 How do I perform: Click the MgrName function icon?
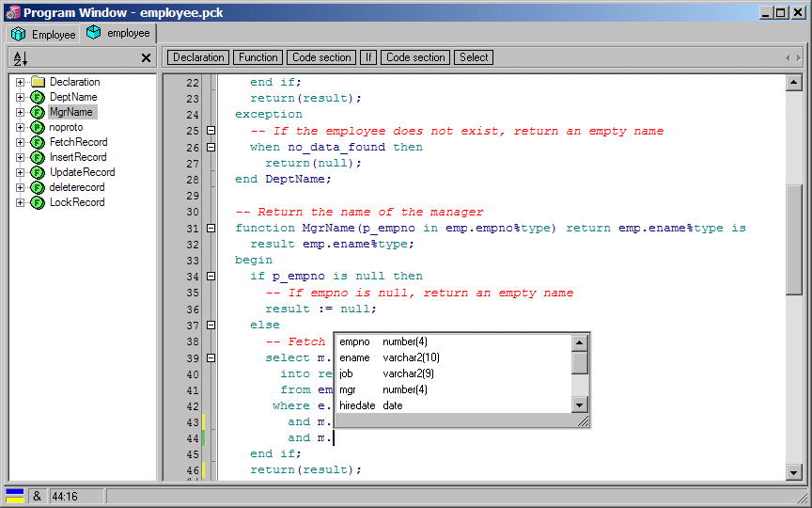tap(38, 112)
